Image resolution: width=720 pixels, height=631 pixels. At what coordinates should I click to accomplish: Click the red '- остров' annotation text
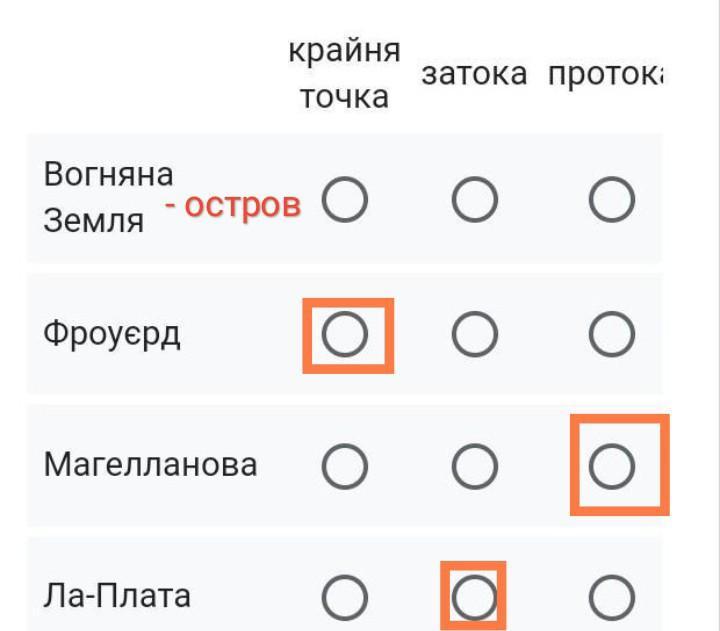pyautogui.click(x=233, y=205)
